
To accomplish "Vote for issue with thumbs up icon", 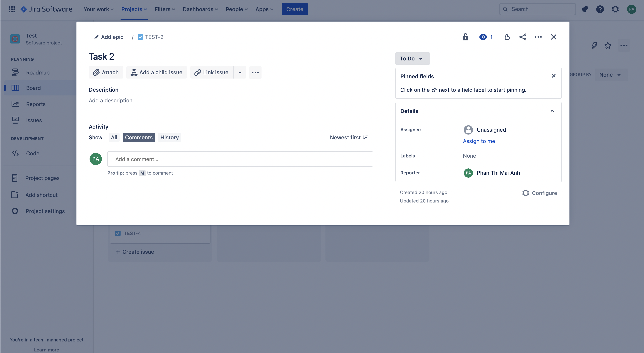I will pyautogui.click(x=506, y=37).
